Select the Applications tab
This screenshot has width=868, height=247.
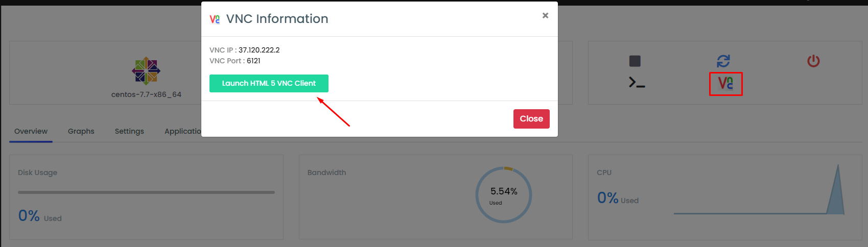tap(183, 131)
